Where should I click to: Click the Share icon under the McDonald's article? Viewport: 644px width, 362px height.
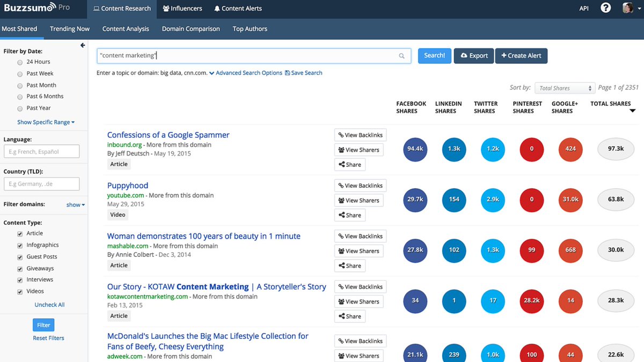point(349,361)
